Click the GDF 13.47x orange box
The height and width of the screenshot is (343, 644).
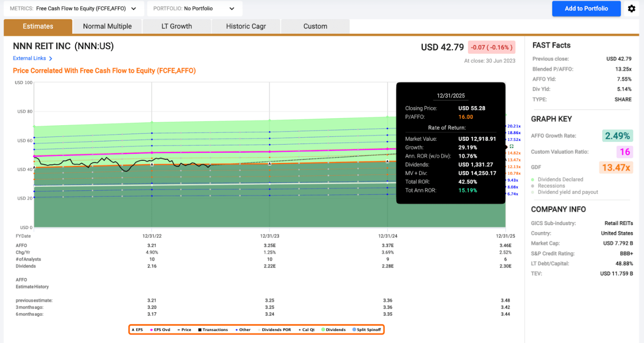click(x=616, y=168)
